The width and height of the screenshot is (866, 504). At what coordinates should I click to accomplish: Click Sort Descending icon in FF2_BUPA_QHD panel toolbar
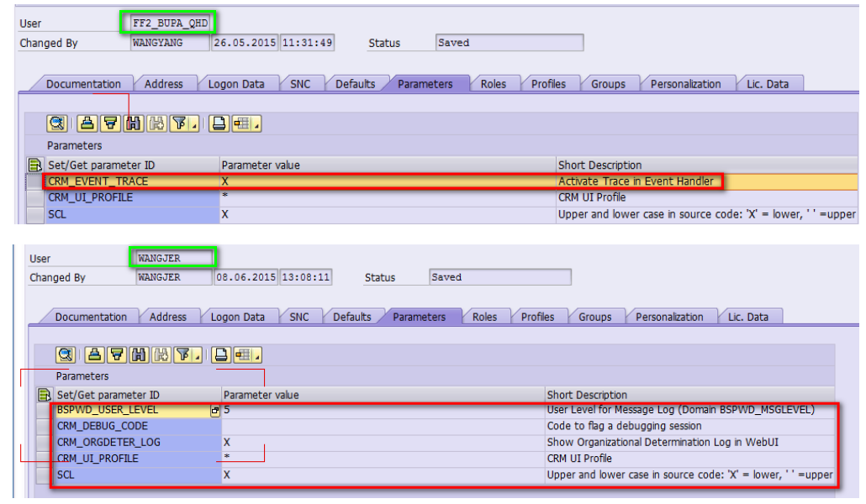coord(110,123)
